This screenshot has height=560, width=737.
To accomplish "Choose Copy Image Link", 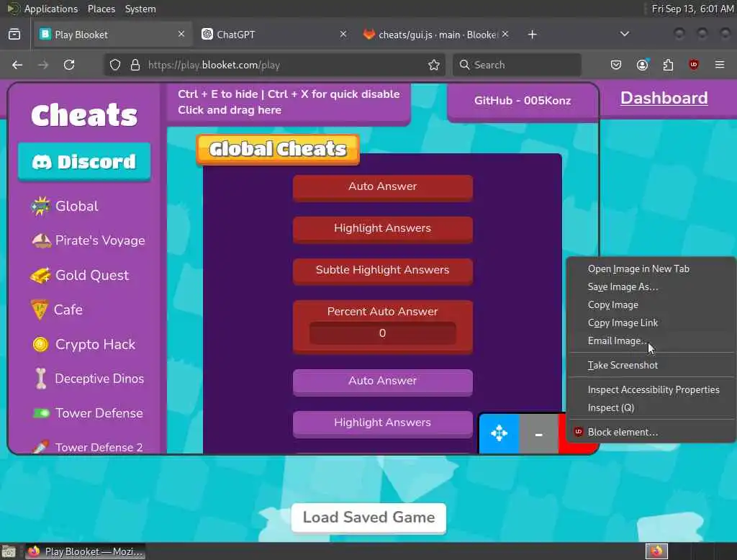I will coord(651,322).
